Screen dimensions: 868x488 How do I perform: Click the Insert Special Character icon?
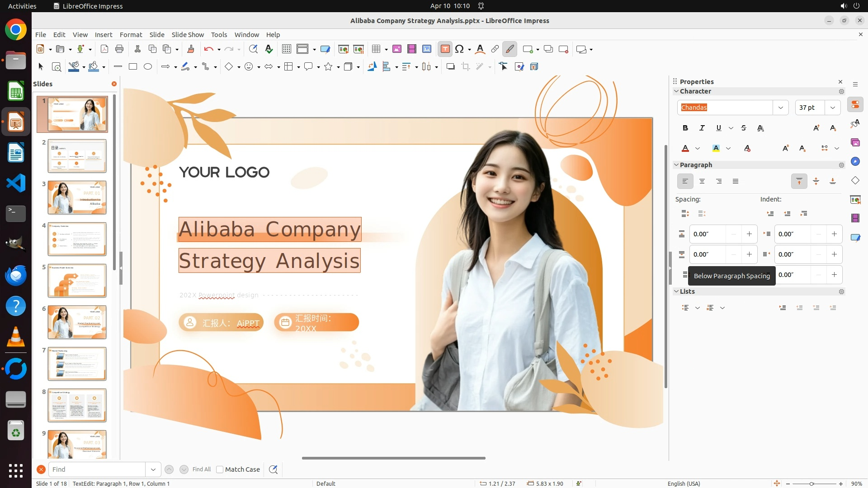[460, 49]
